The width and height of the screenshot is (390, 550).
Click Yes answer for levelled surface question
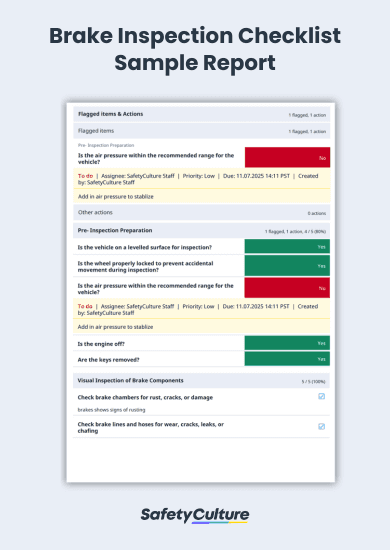pos(287,247)
